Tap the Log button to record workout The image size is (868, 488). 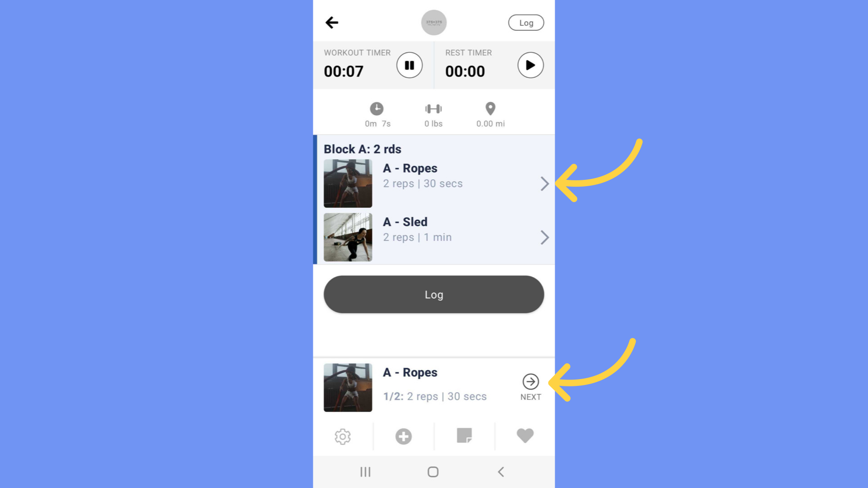pyautogui.click(x=434, y=294)
